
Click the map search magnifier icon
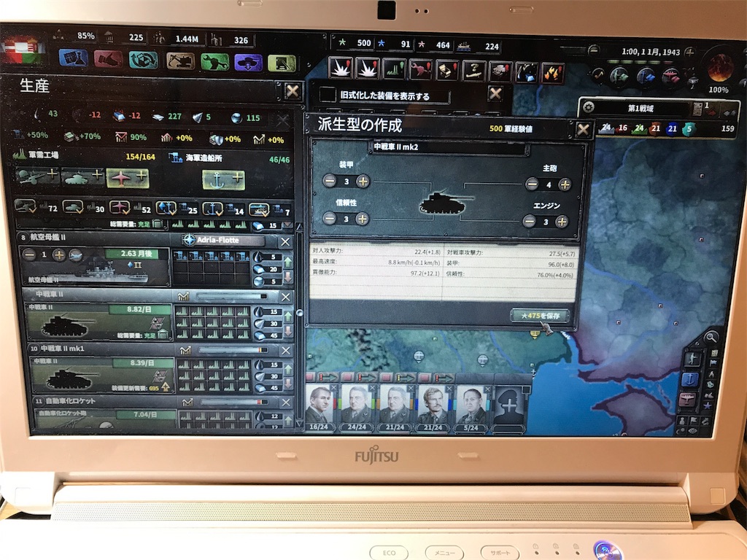pyautogui.click(x=711, y=338)
